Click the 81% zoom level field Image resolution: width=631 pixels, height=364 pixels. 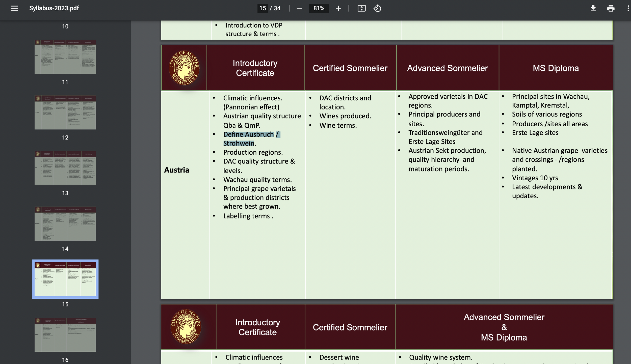coord(319,8)
